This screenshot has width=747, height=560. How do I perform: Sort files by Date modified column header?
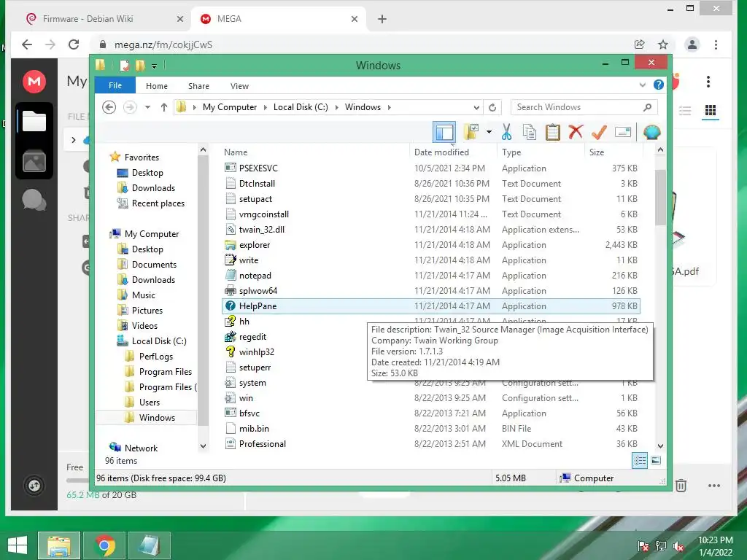(x=453, y=152)
